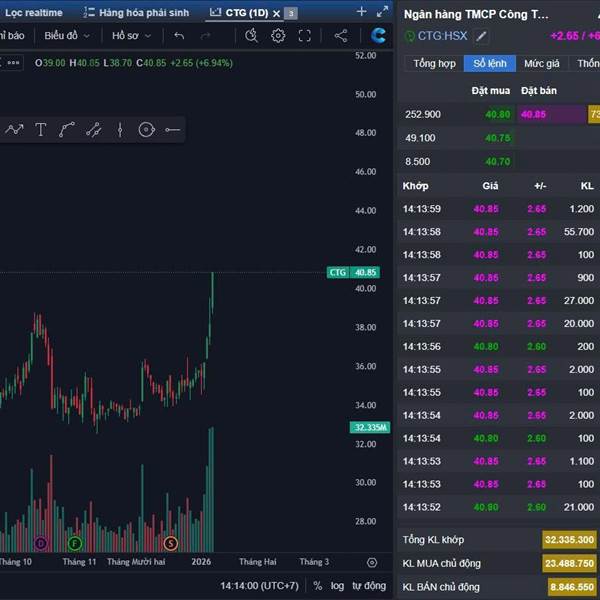Screen dimensions: 600x600
Task: Add a new tab with plus icon
Action: tap(361, 11)
